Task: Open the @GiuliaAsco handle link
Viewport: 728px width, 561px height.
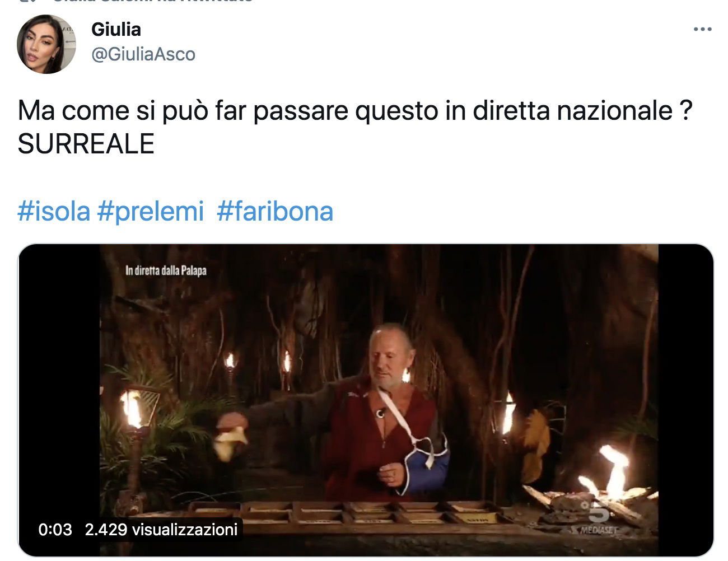Action: coord(143,54)
